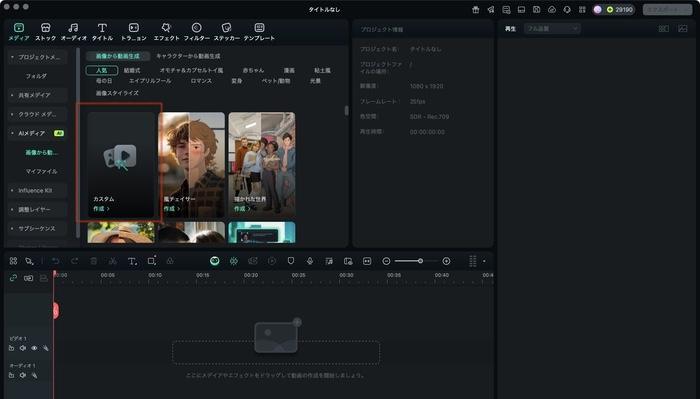Viewport: 700px width, 399px height.
Task: Open the playback quality dropdown
Action: [552, 29]
